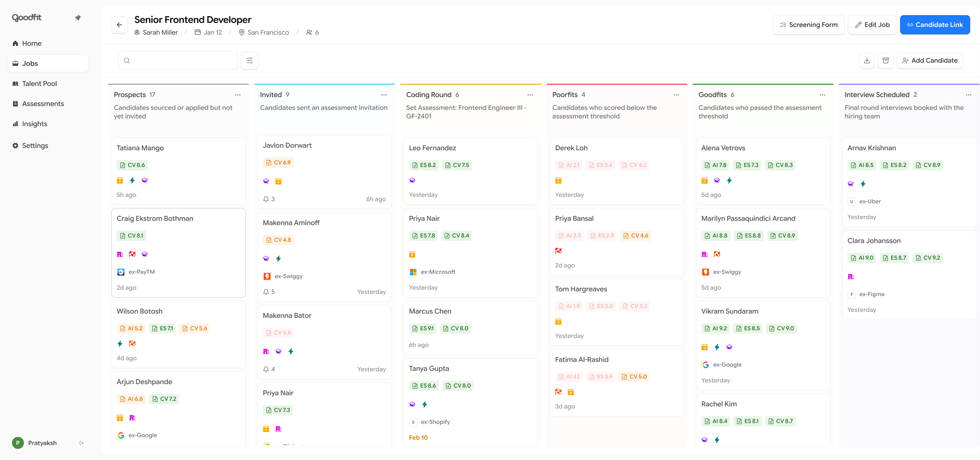Click the lightning bolt icon on Arnav Krishnan card
The image size is (980, 460).
[863, 184]
